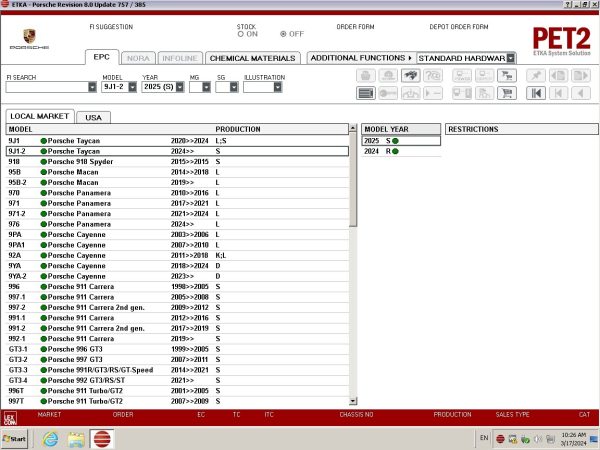Click the car illustration icon
Image resolution: width=600 pixels, height=450 pixels.
click(411, 93)
